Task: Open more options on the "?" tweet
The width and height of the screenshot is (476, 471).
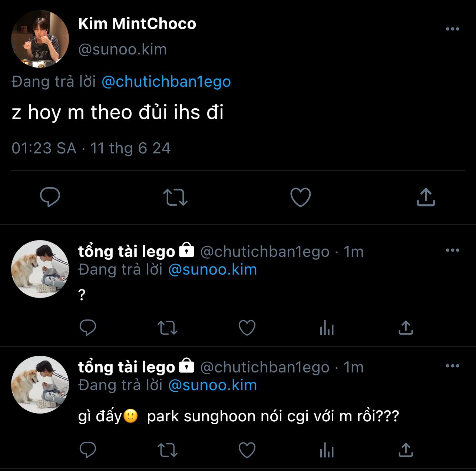Action: (x=452, y=251)
